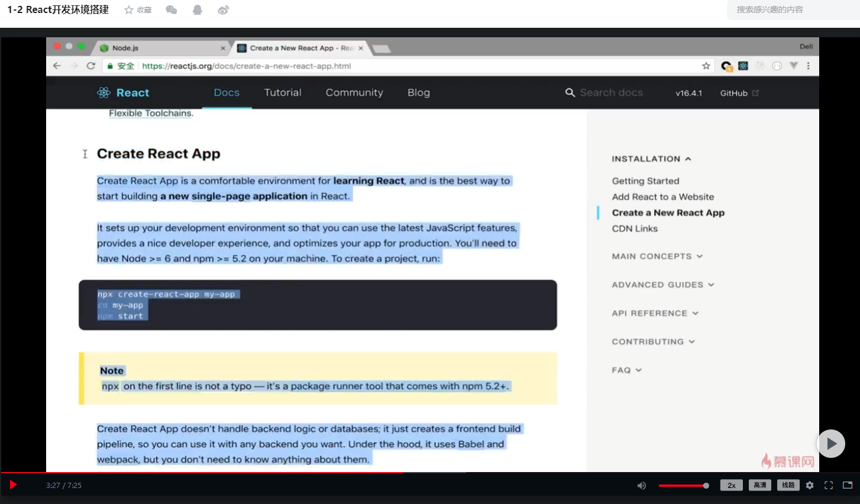Switch to the Node.js browser tab
Screen dimensions: 860x504
pos(160,48)
